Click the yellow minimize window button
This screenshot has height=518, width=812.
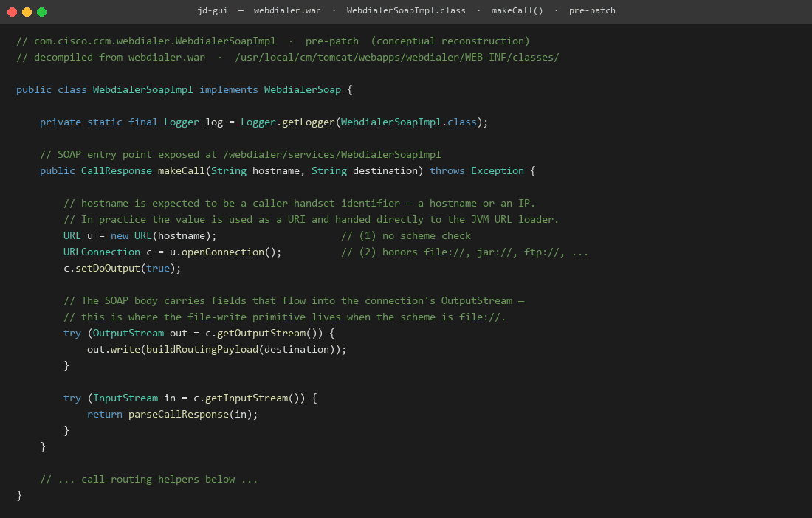pos(27,12)
